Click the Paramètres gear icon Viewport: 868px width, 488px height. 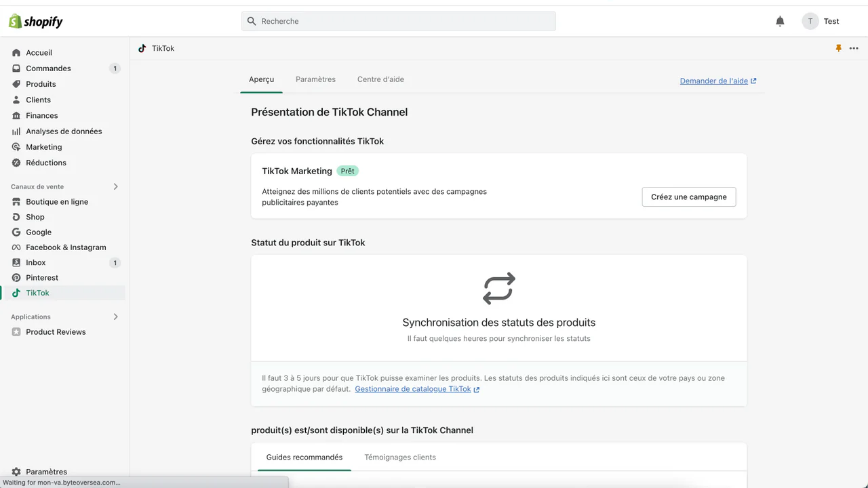pos(16,472)
